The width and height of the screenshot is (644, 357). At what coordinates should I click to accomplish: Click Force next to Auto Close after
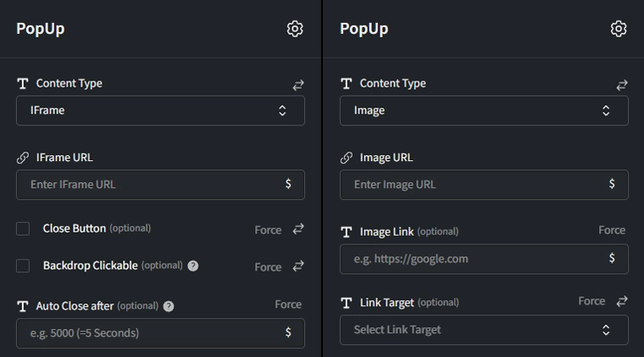tap(288, 304)
